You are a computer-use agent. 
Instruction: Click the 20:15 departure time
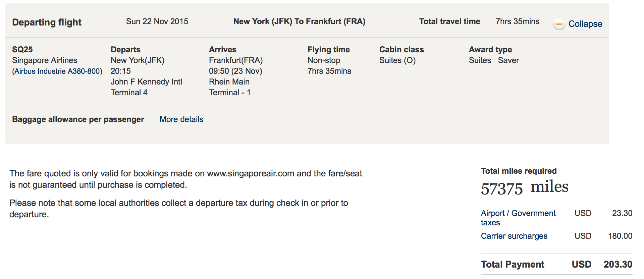pyautogui.click(x=121, y=71)
